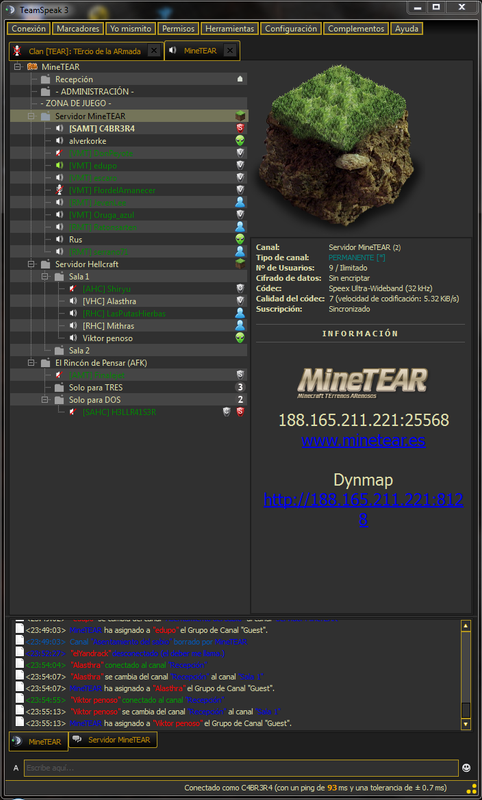Image resolution: width=482 pixels, height=800 pixels.
Task: Click the blue person icon beside serrano71
Action: coord(240,252)
